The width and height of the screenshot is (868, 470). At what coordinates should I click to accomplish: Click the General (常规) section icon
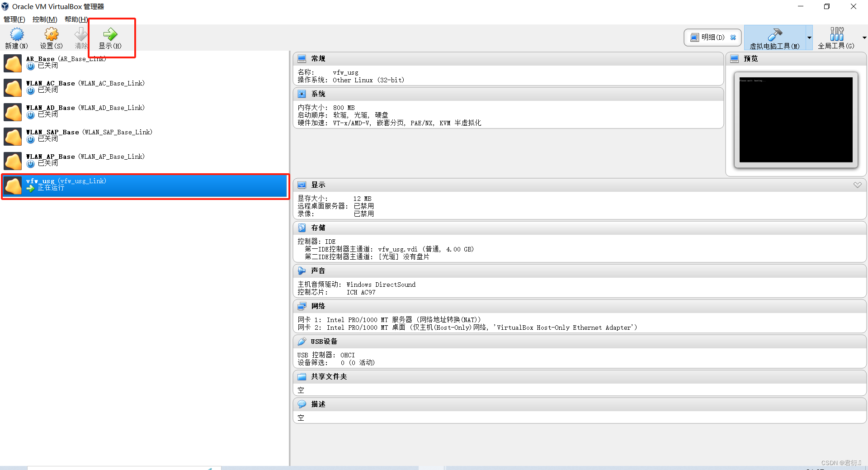pyautogui.click(x=302, y=59)
